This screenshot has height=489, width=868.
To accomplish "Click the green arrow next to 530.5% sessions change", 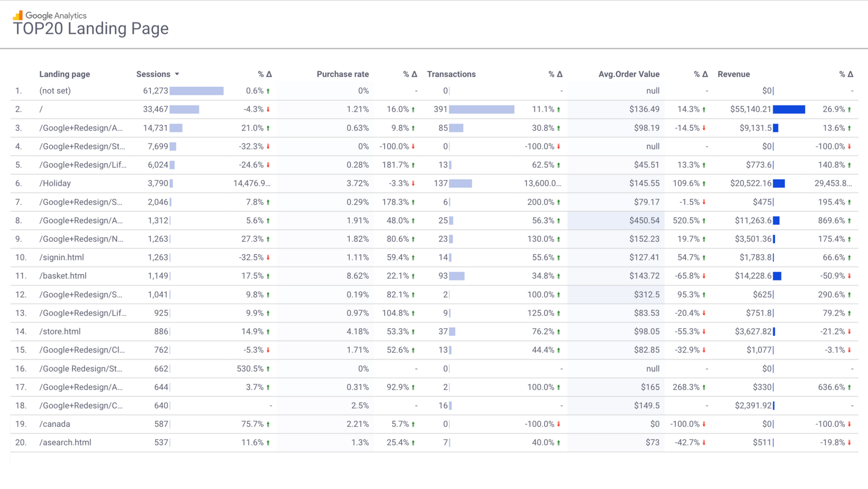I will click(x=268, y=369).
